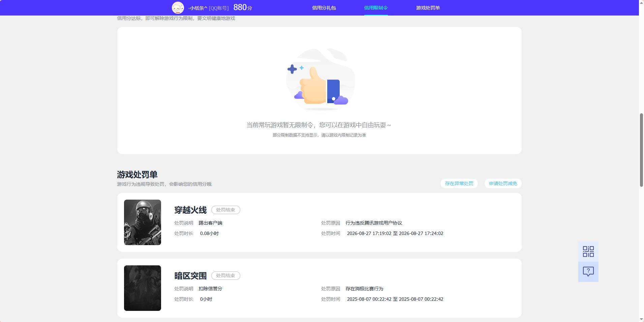Click the 踢出客户端 penalty description
The image size is (644, 322).
pos(210,223)
